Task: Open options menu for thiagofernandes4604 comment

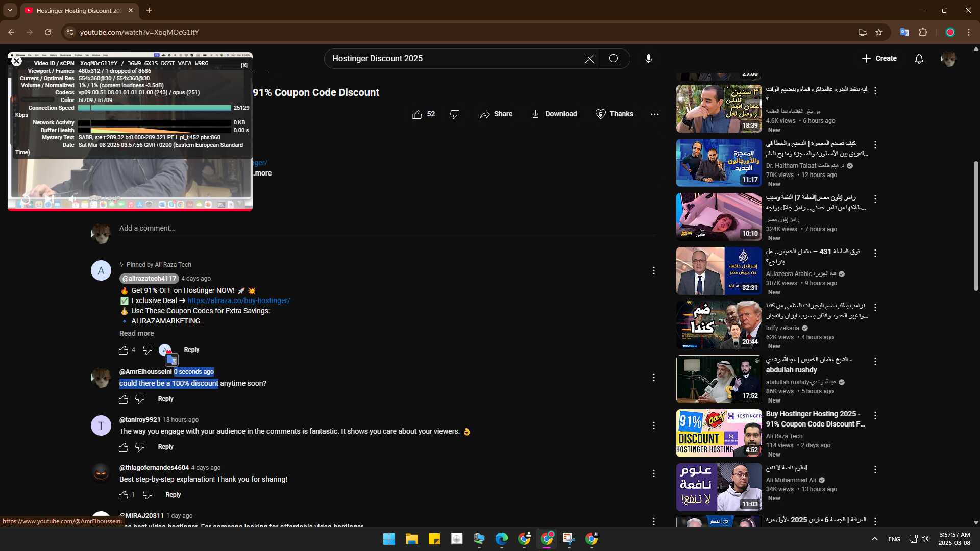Action: coord(653,474)
